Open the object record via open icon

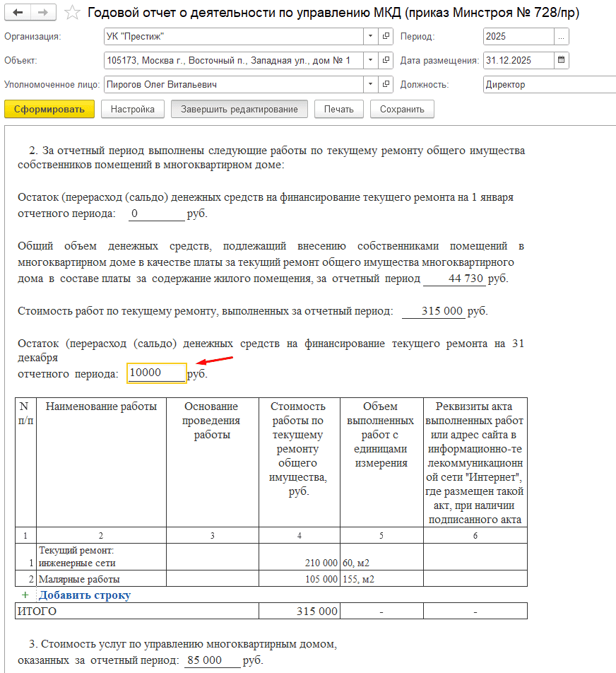pos(386,60)
